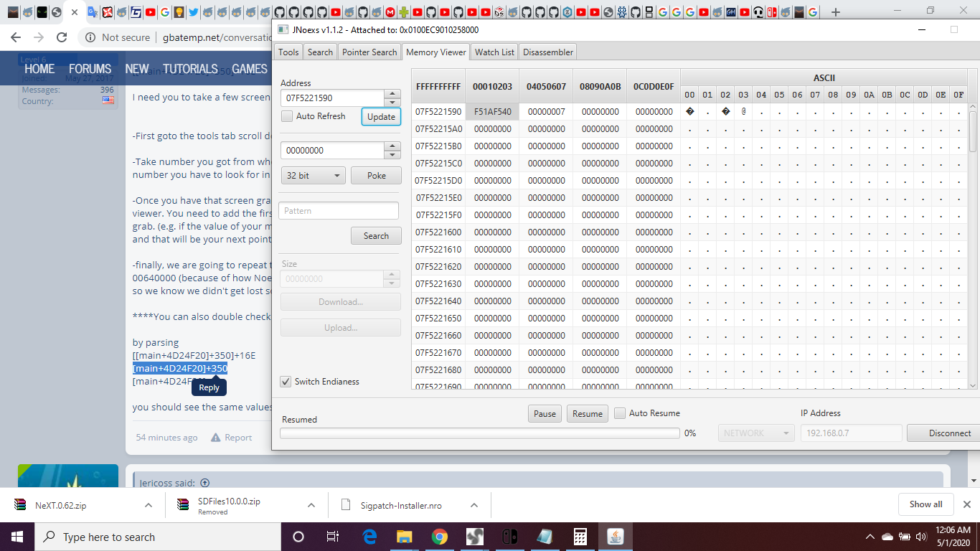Image resolution: width=980 pixels, height=551 pixels.
Task: Click Show all downloads button
Action: point(925,504)
